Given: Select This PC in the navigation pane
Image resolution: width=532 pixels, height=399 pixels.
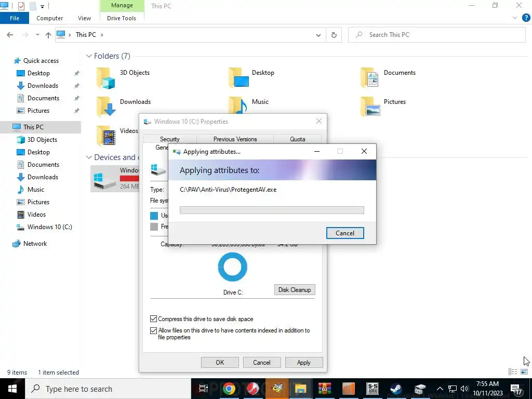Looking at the screenshot, I should click(x=33, y=127).
